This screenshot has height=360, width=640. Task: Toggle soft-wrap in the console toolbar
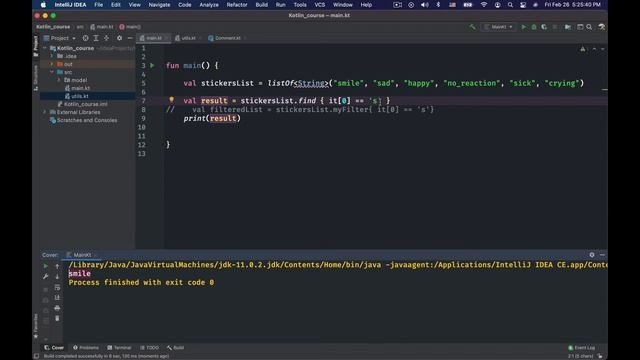click(x=57, y=287)
